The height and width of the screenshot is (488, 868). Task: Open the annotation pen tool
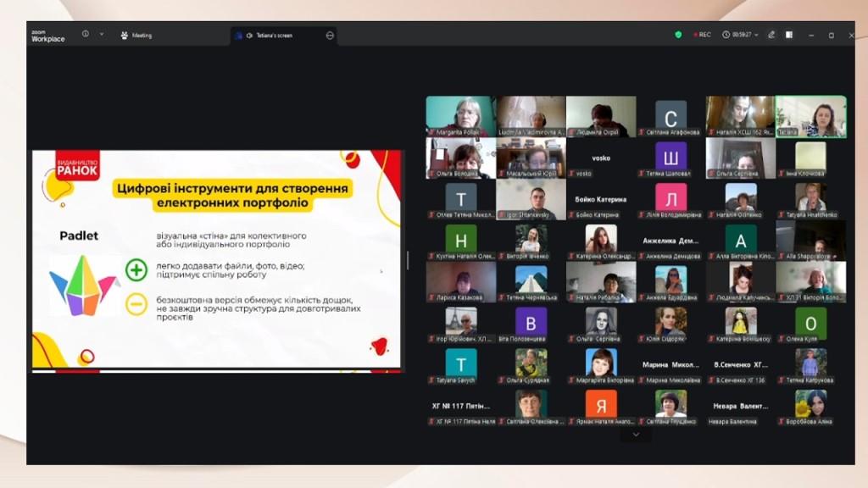click(x=771, y=35)
